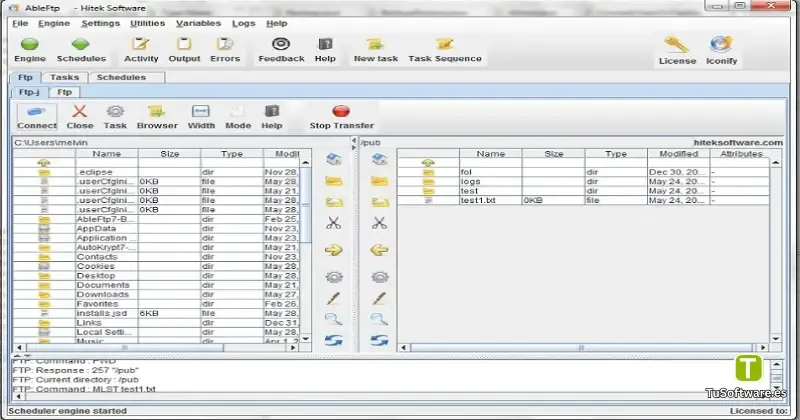The image size is (800, 420).
Task: Click the local pane home icon
Action: tap(334, 159)
